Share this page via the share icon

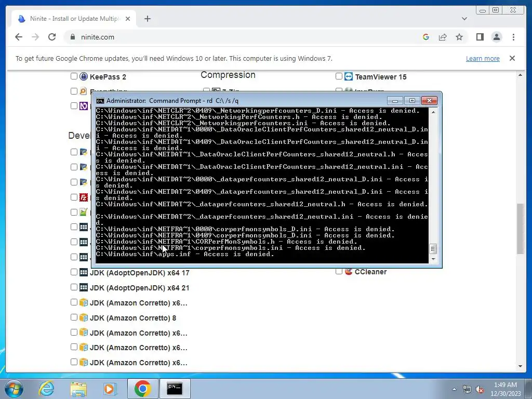tap(443, 37)
